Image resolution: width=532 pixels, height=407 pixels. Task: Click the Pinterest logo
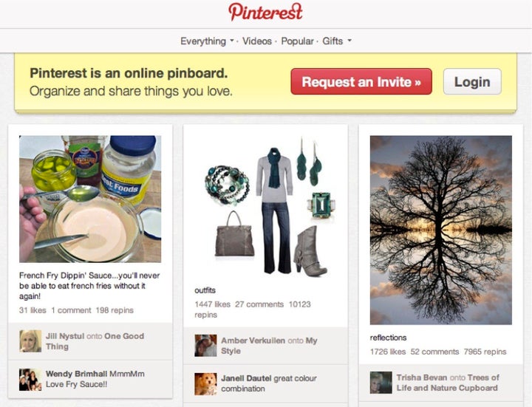pyautogui.click(x=265, y=13)
